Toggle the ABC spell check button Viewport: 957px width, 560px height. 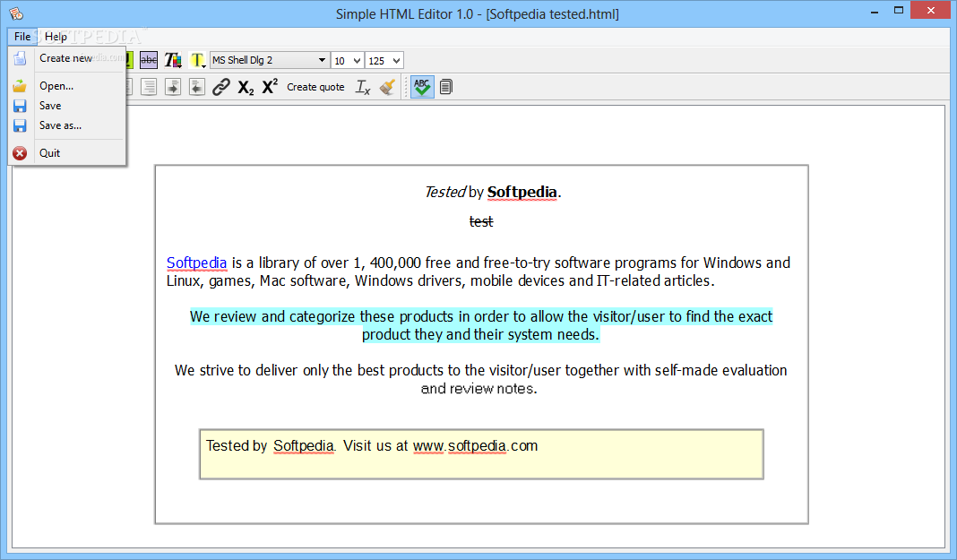point(422,87)
